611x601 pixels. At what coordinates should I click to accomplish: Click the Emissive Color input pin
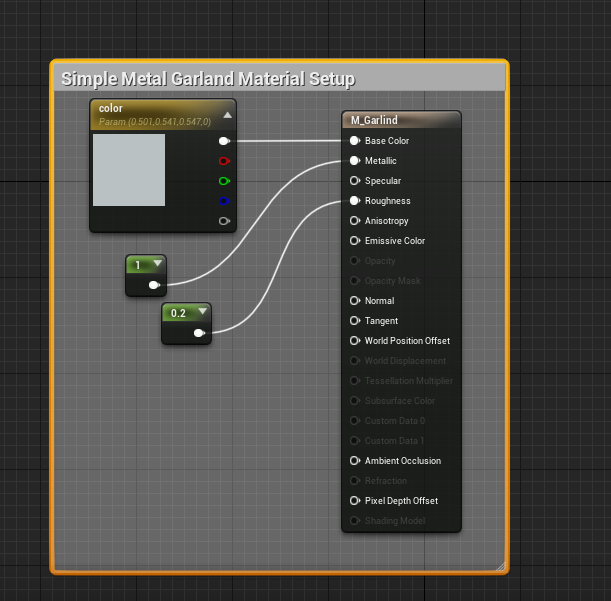[x=355, y=240]
